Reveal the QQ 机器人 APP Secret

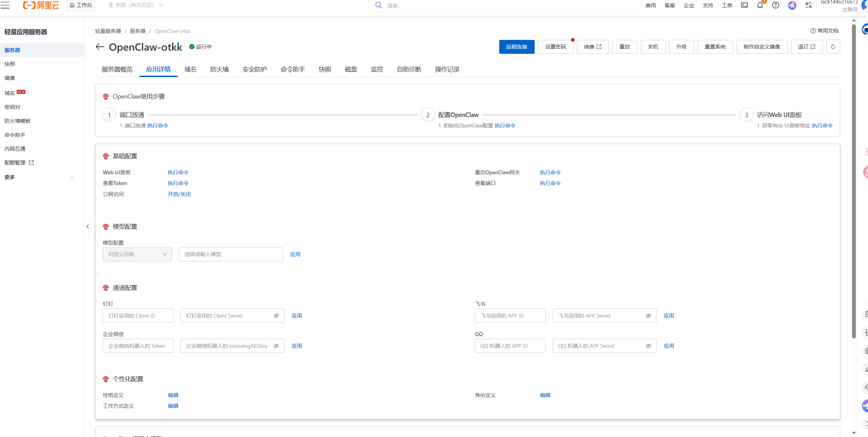click(x=648, y=346)
